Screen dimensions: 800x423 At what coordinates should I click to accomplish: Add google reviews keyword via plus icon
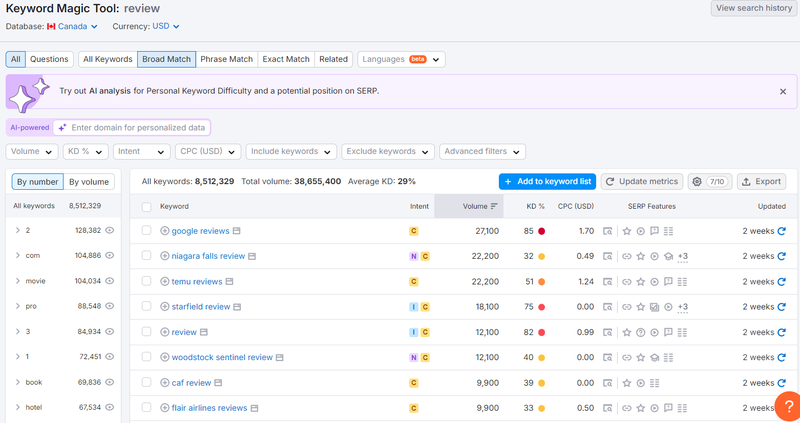[x=164, y=231]
